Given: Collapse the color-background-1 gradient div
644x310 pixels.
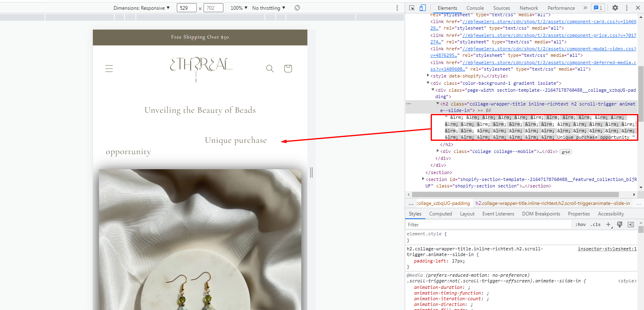Looking at the screenshot, I should coord(428,83).
